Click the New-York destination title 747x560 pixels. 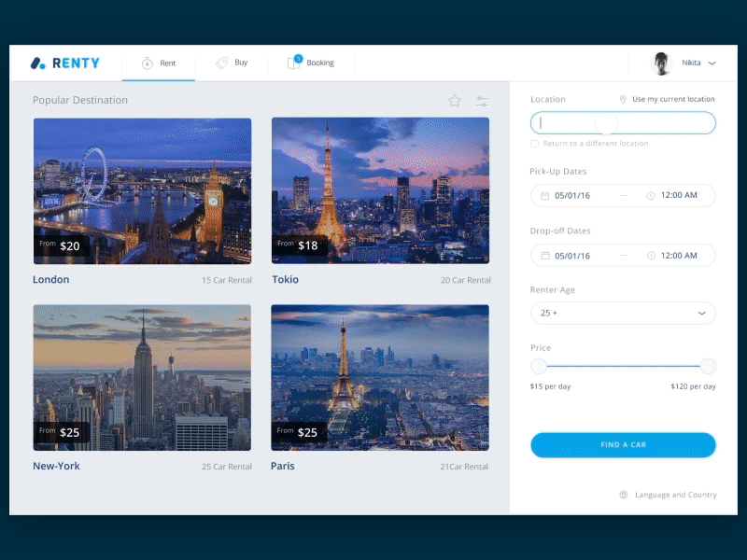tap(56, 466)
